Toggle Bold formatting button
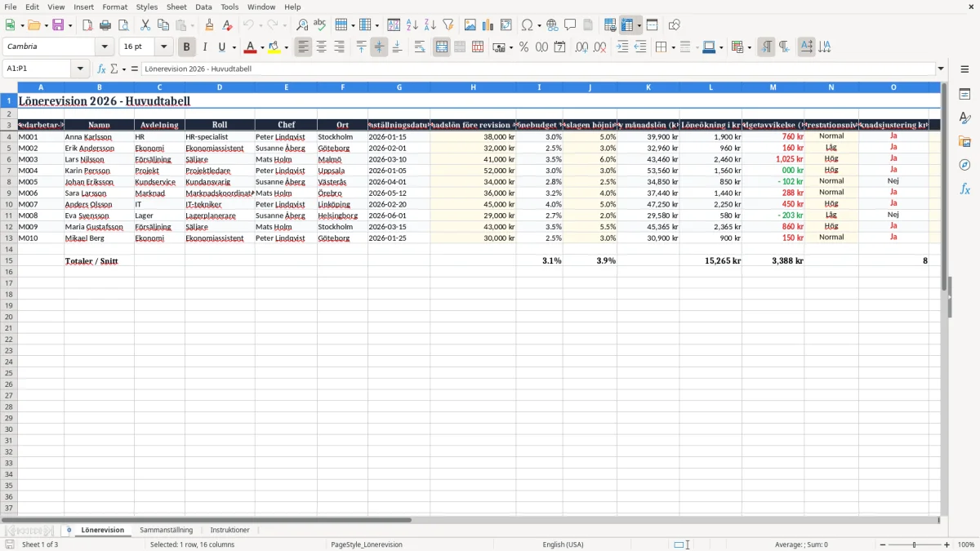This screenshot has width=980, height=551. [x=186, y=47]
